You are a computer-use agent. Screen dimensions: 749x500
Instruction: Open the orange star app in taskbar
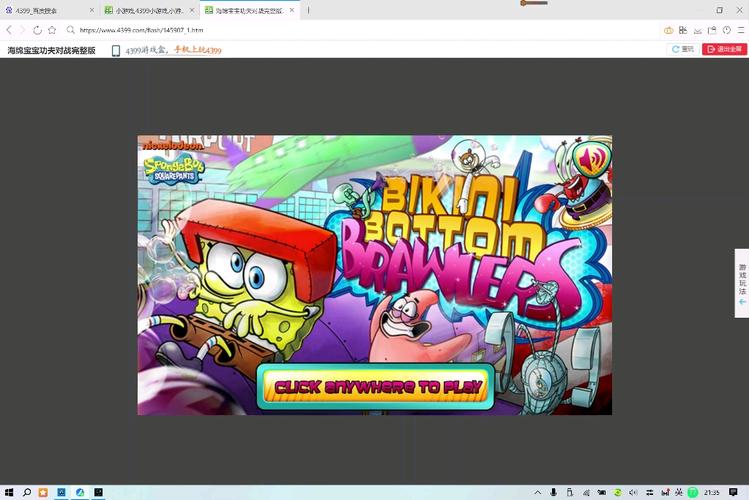tap(43, 492)
